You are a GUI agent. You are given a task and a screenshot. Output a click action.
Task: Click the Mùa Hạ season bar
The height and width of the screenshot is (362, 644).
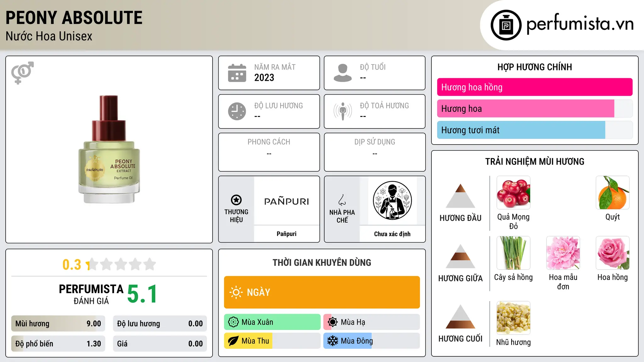372,322
